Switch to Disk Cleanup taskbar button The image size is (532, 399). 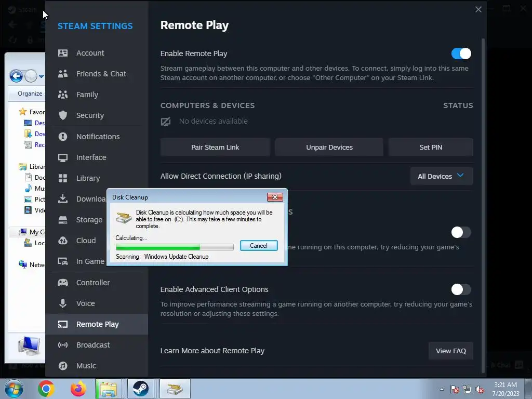pos(175,389)
